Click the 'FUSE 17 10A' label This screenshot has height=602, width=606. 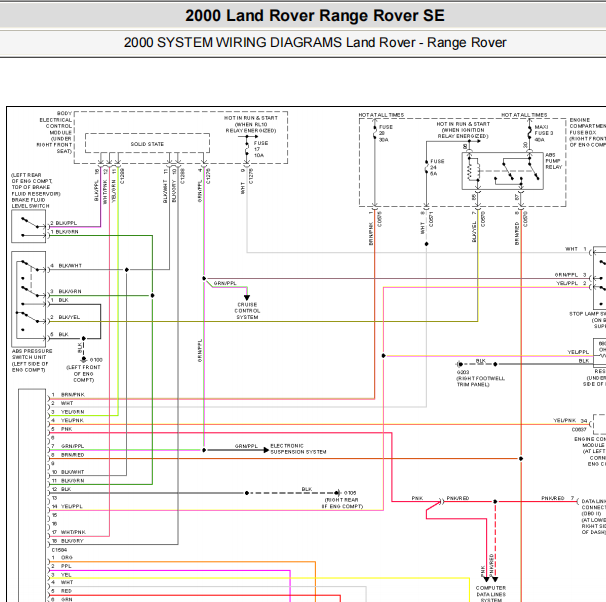point(261,149)
